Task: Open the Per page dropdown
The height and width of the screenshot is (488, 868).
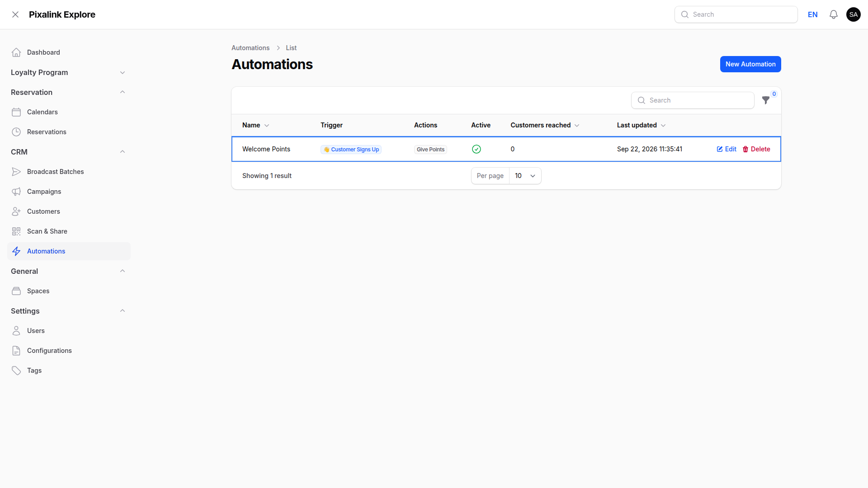Action: pos(525,176)
